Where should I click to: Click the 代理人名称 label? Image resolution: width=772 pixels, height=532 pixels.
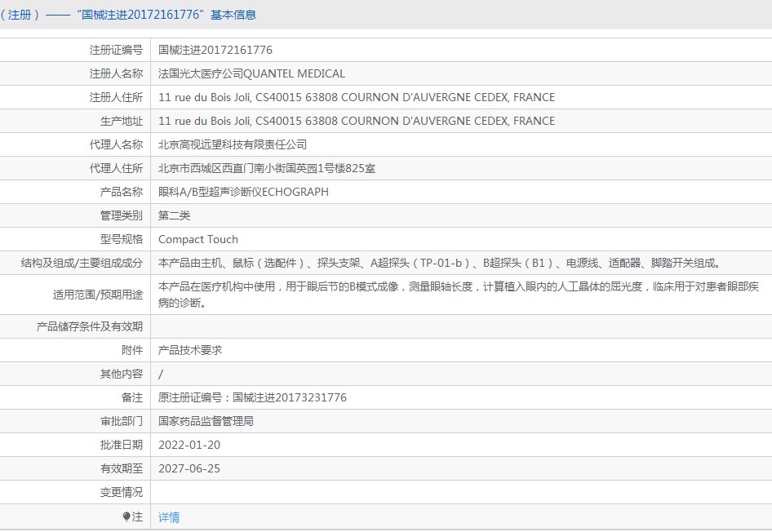116,144
